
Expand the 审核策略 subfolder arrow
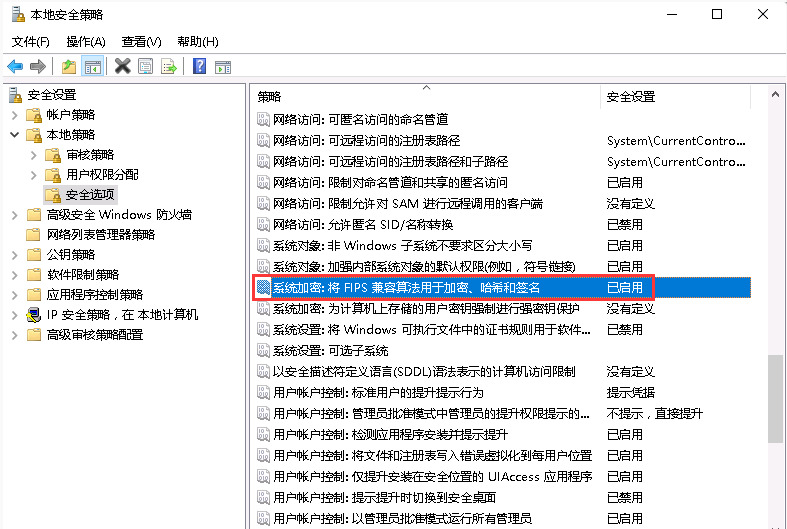33,155
